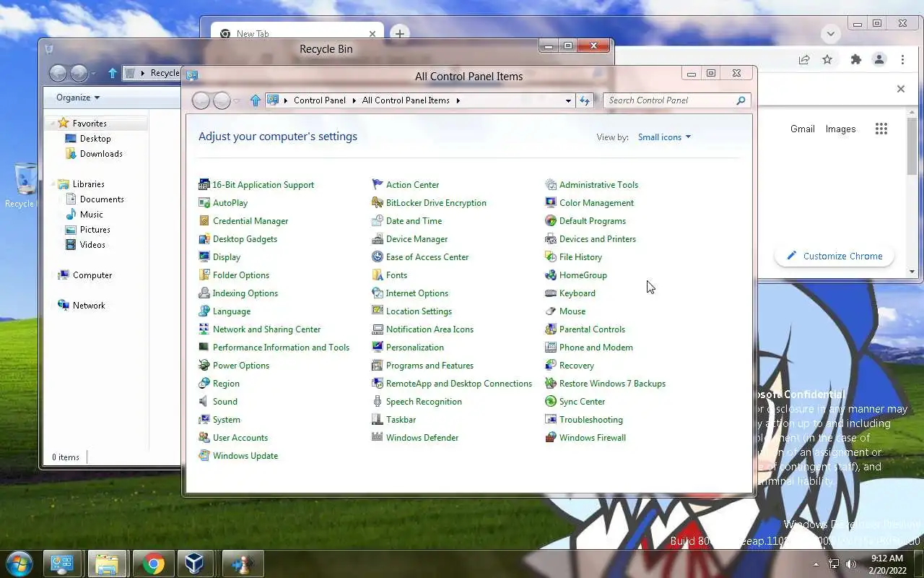Refresh the Control Panel address bar
The width and height of the screenshot is (924, 578).
click(x=585, y=101)
